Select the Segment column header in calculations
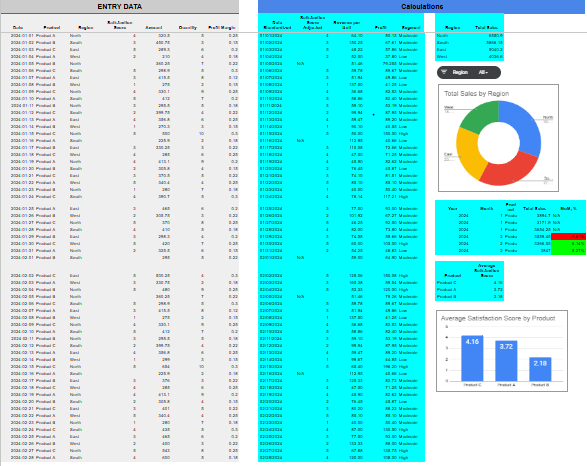587x466 pixels. click(411, 27)
